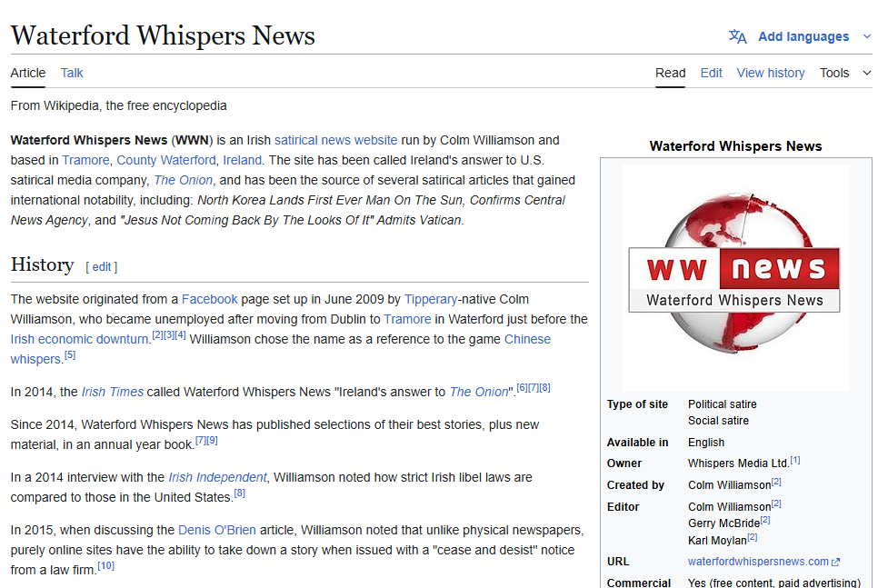Open citation [6] after The Onion quote
This screenshot has width=878, height=588.
(x=522, y=387)
